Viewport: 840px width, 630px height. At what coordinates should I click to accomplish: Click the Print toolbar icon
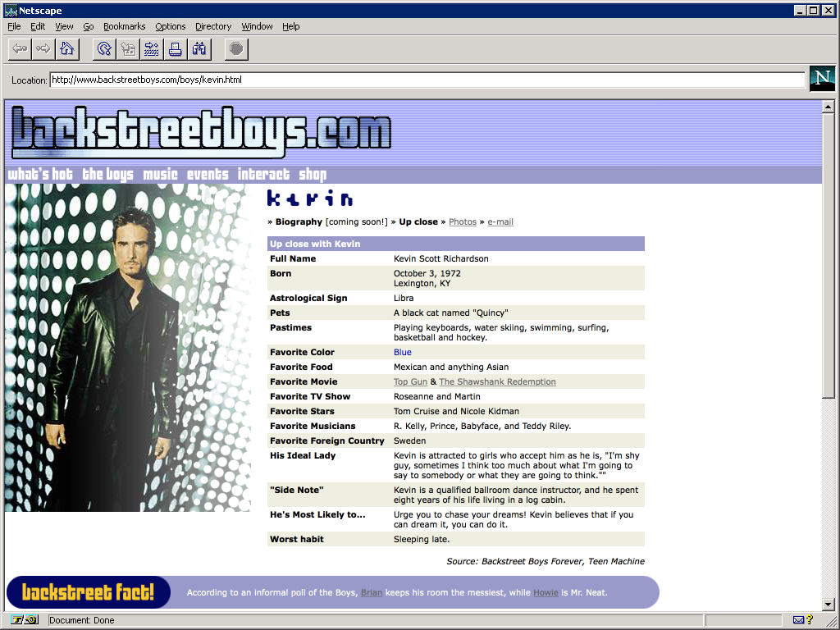(x=175, y=48)
